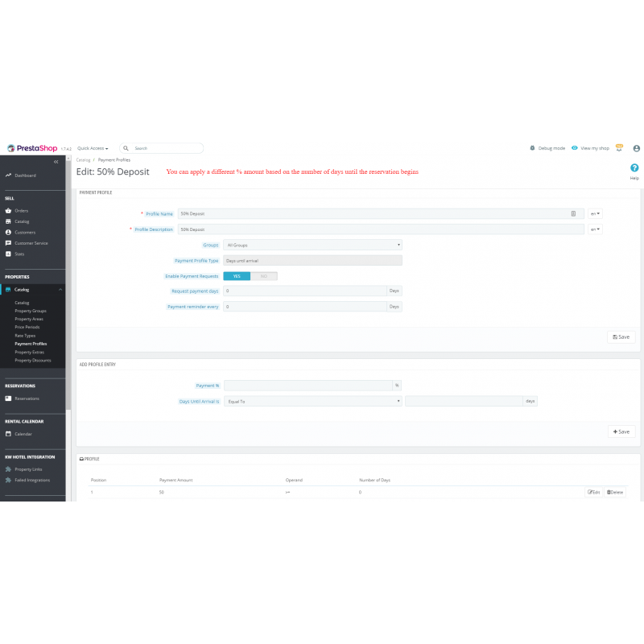Image resolution: width=644 pixels, height=644 pixels.
Task: Set Enable Payment Requests to YES
Action: (237, 276)
